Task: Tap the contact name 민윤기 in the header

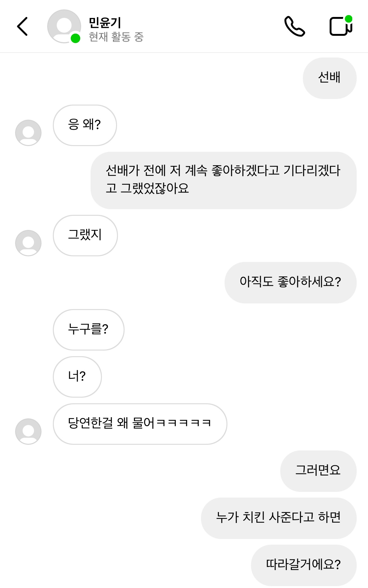Action: [105, 22]
